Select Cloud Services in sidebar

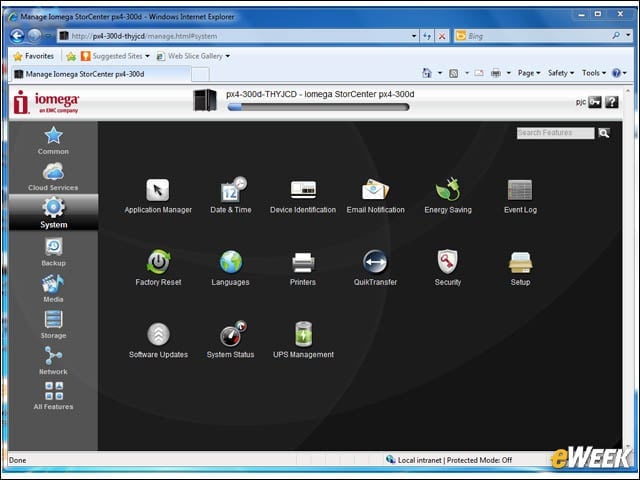pyautogui.click(x=53, y=177)
